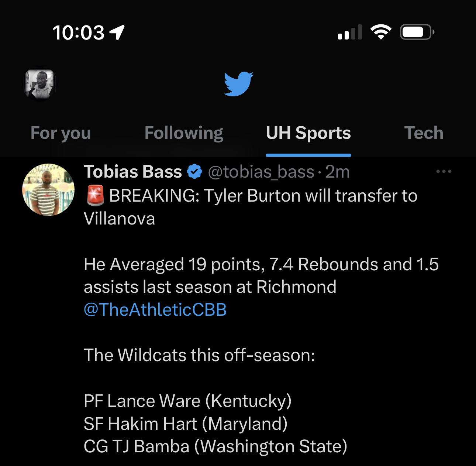Open the Tech tab

point(424,133)
